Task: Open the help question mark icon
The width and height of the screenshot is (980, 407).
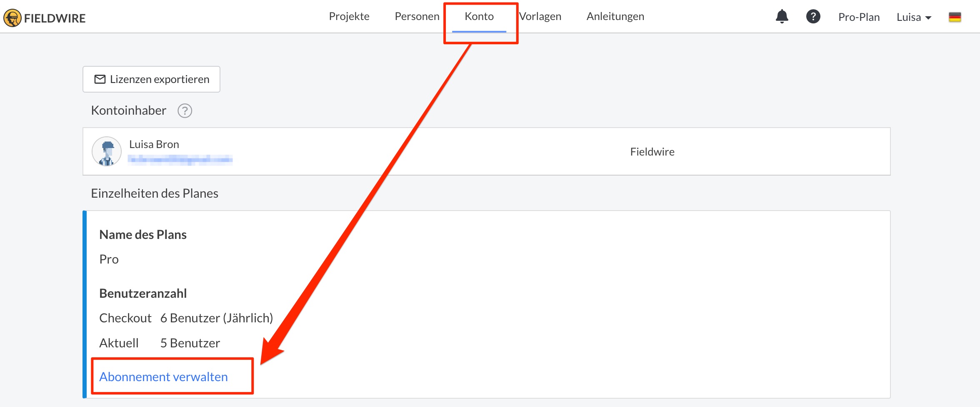Action: (813, 17)
